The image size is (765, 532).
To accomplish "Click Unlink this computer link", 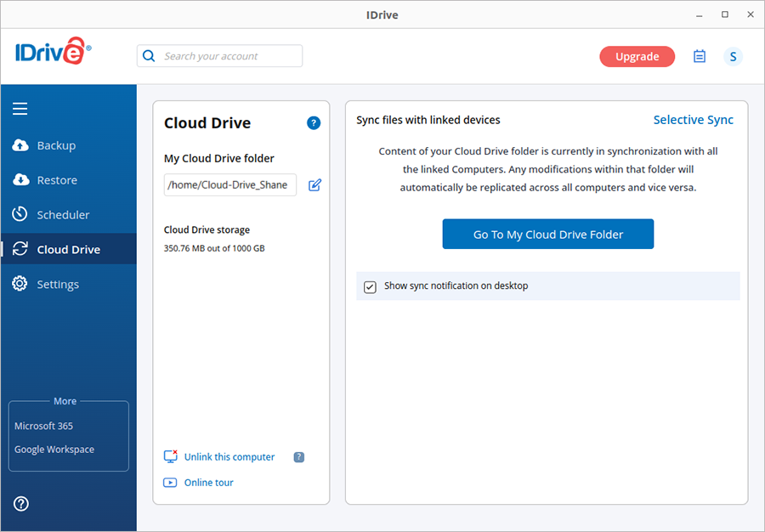I will tap(229, 457).
